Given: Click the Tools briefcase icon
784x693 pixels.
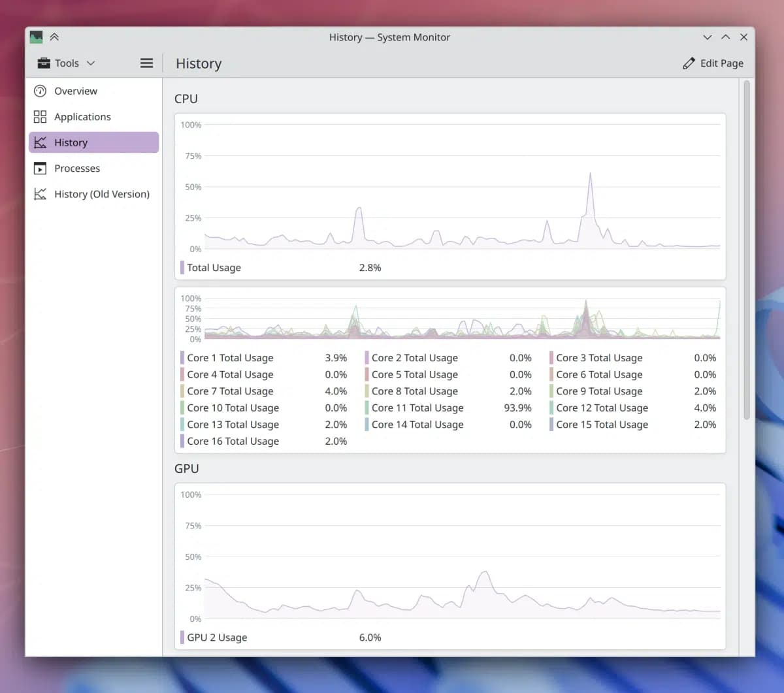Looking at the screenshot, I should coord(44,63).
